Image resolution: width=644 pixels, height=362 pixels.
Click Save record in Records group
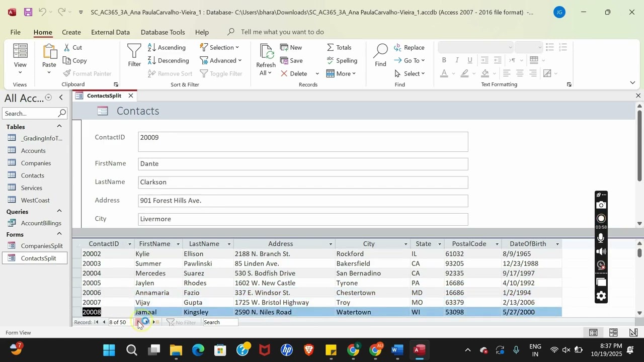292,60
